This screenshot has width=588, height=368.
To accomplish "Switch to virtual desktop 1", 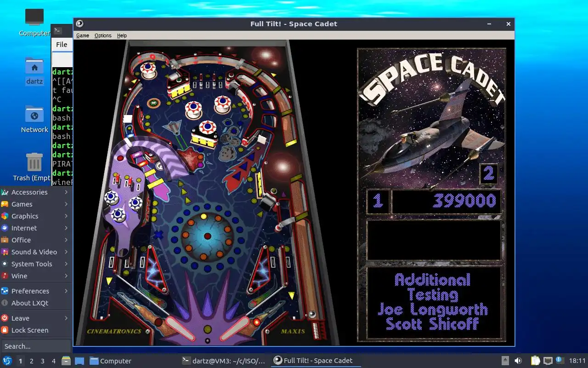I will (x=20, y=361).
